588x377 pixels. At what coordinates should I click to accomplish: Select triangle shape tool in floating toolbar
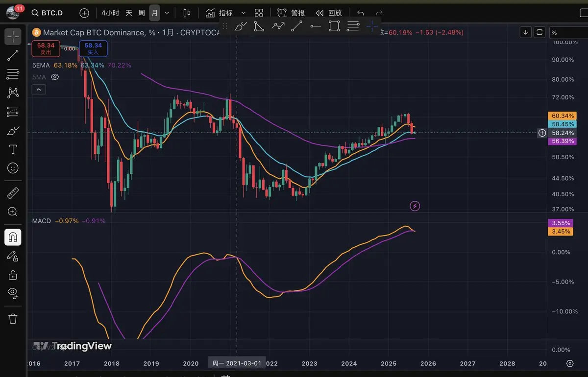259,26
